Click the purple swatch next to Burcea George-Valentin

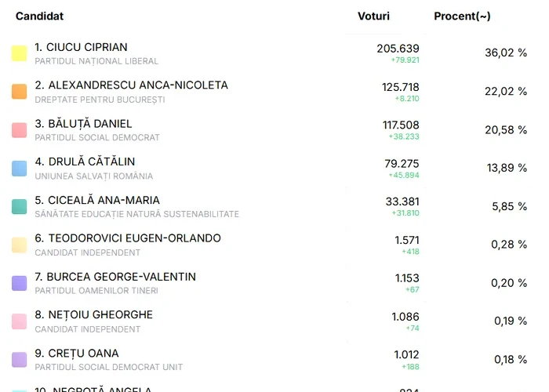[x=20, y=283]
